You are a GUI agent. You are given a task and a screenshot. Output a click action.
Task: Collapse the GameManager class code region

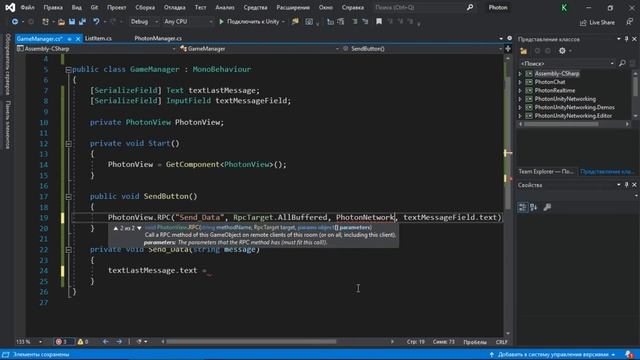pos(68,70)
